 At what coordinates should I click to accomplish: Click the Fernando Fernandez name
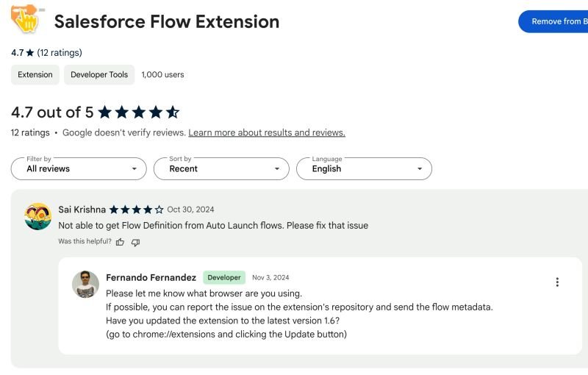tap(151, 277)
